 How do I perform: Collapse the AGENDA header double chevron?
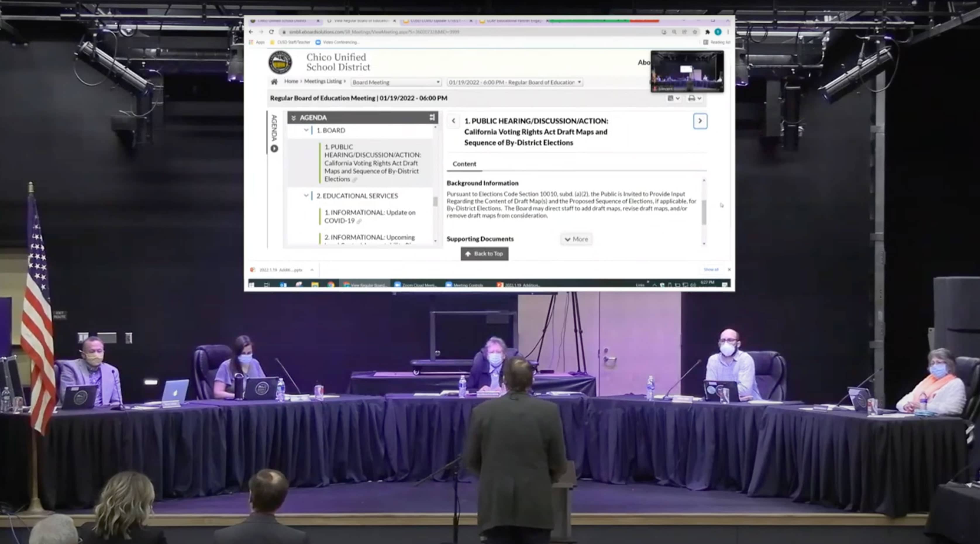click(x=293, y=118)
